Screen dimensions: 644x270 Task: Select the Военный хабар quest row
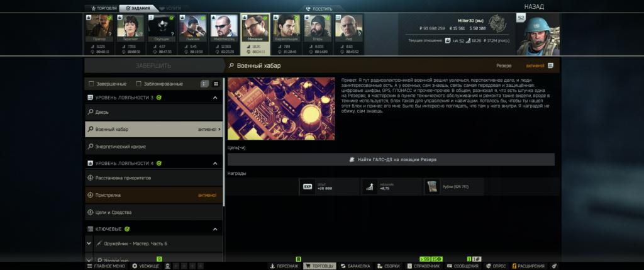coord(153,129)
